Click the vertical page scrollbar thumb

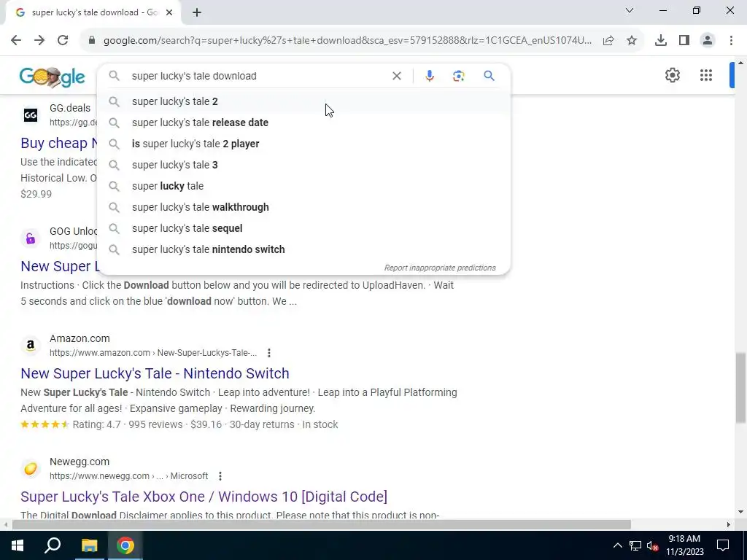click(740, 387)
